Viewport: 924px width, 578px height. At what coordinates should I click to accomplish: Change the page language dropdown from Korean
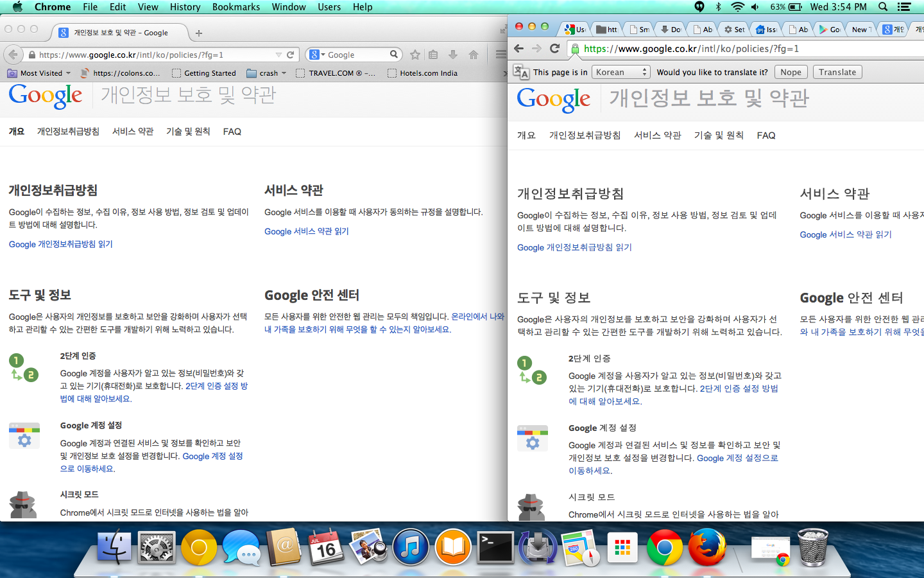tap(620, 73)
